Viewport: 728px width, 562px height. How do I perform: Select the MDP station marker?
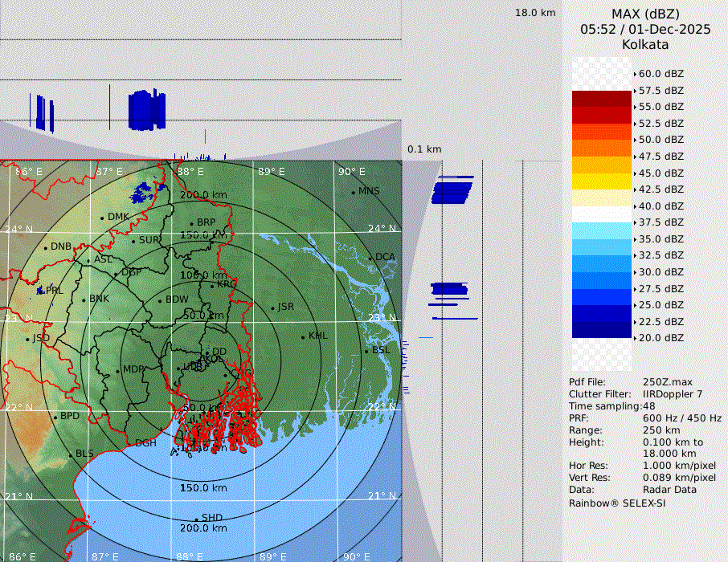117,371
